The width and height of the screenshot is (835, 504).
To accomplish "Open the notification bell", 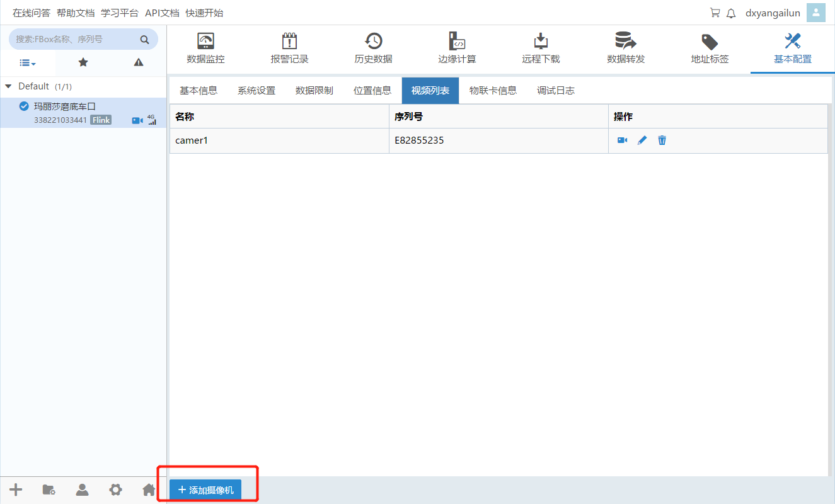I will [731, 13].
